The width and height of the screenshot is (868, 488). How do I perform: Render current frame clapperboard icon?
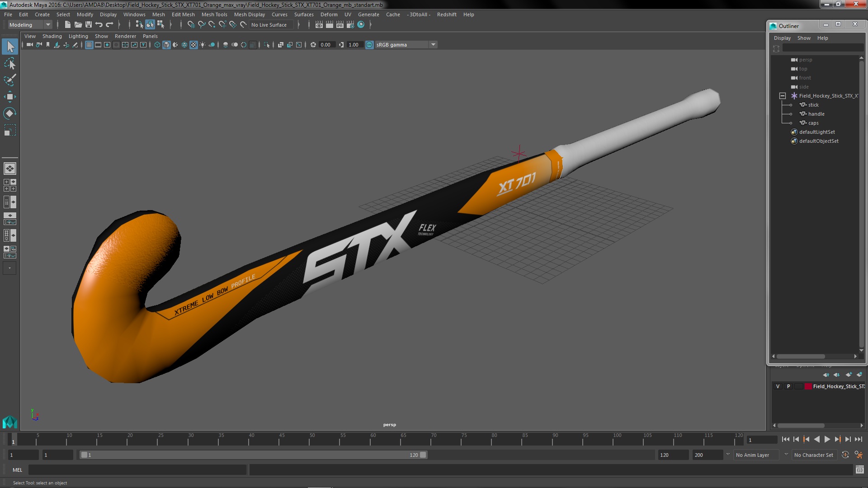click(330, 25)
